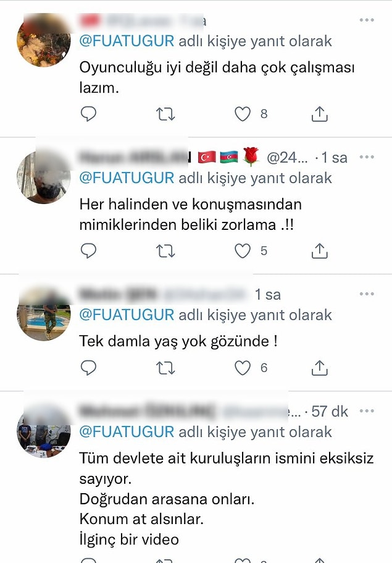Share the 'Oyunculuğu iyi değil' tweet

[x=319, y=114]
